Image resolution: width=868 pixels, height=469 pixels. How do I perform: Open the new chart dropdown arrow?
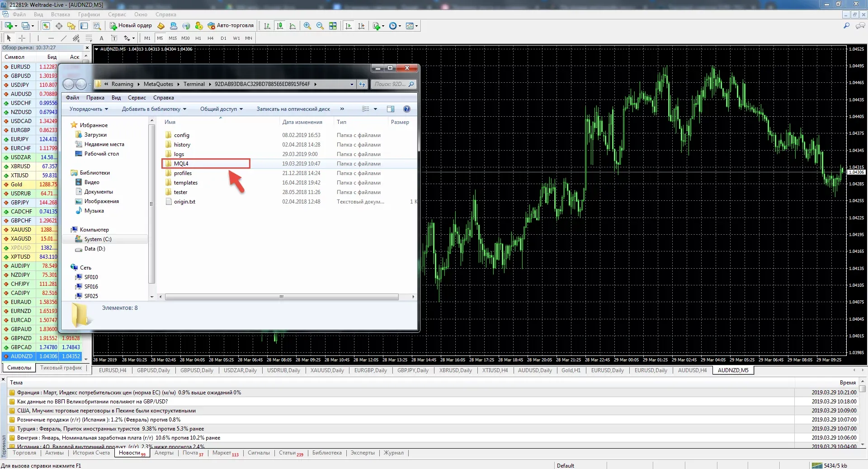click(16, 26)
